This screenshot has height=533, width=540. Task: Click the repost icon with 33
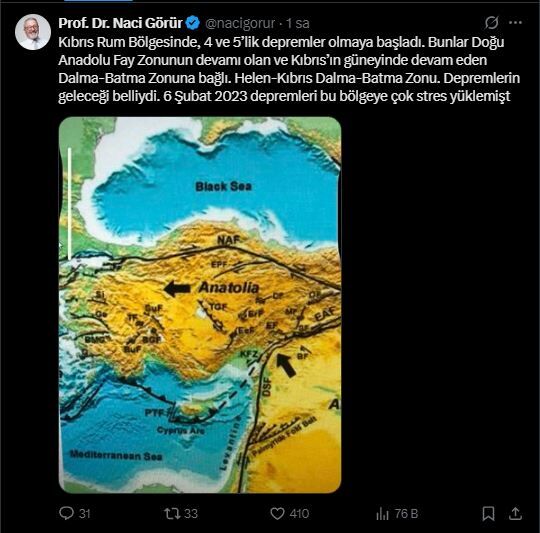coord(172,513)
